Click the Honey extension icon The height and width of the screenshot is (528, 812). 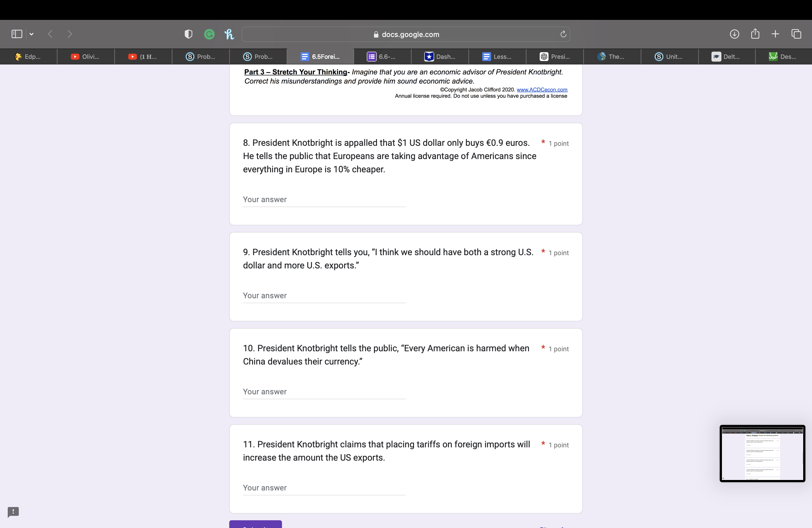pos(229,34)
